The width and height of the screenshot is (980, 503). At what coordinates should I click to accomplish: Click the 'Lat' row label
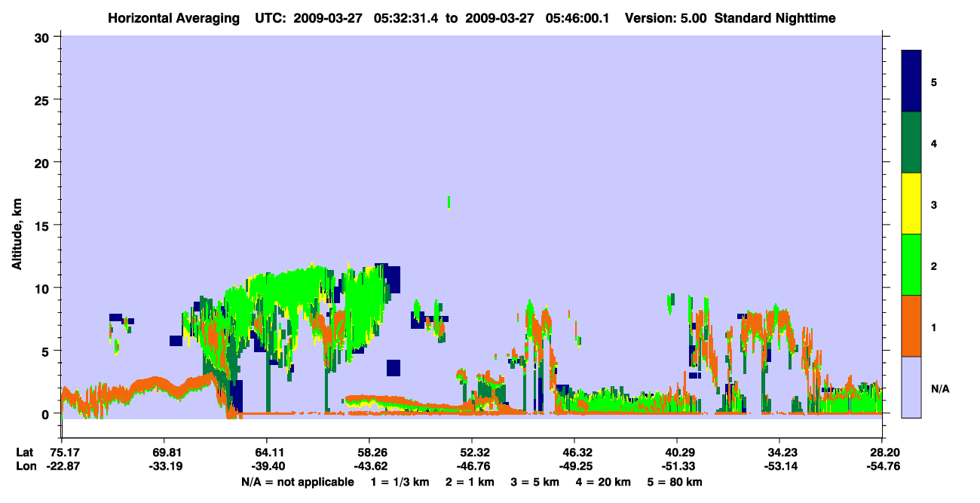(24, 452)
